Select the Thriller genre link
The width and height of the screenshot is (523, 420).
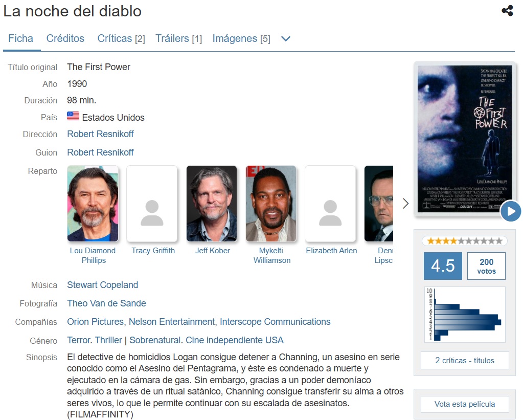[x=108, y=340]
